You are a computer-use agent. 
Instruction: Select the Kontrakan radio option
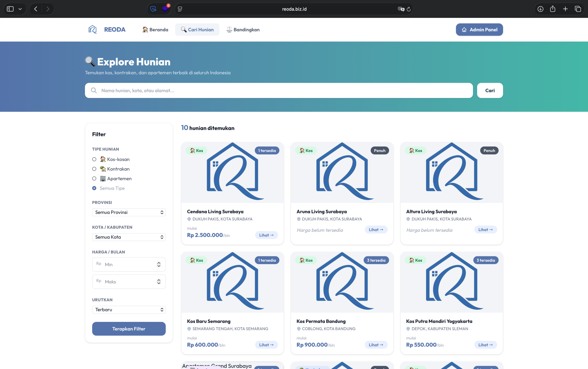pos(94,169)
